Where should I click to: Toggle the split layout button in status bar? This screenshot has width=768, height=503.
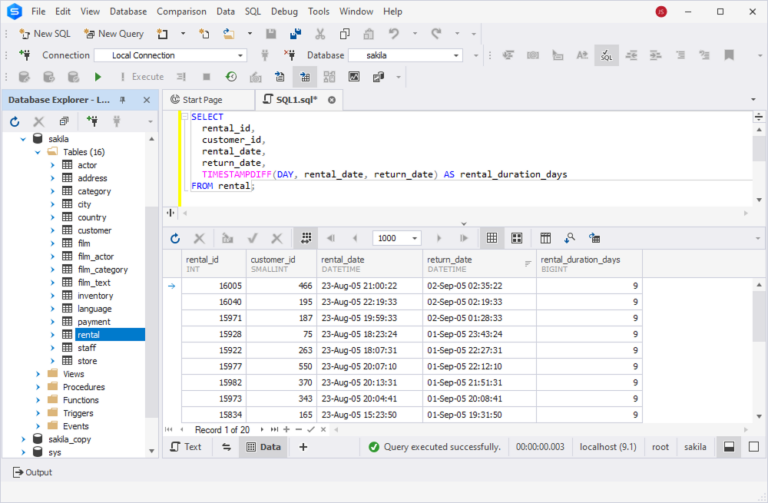coord(729,447)
